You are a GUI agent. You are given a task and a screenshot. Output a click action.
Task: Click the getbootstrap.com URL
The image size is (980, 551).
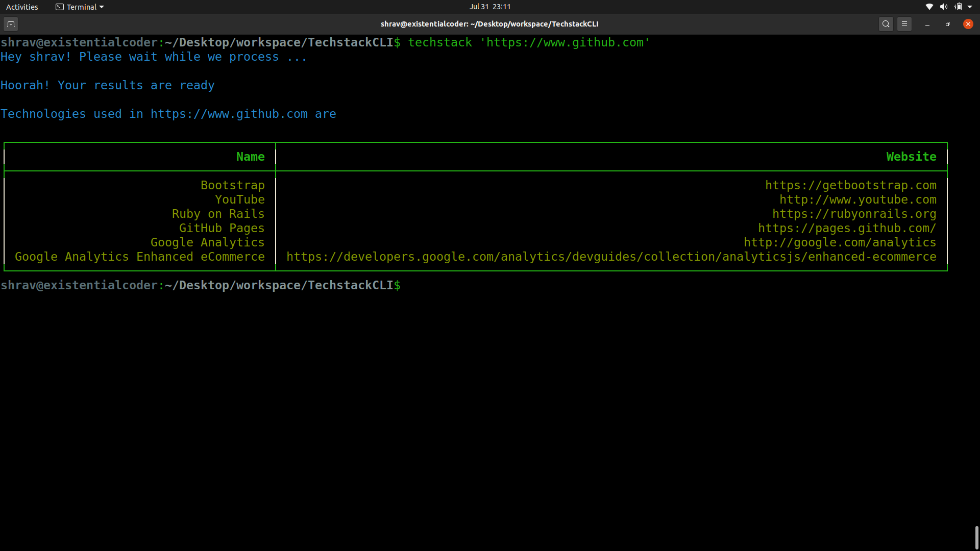(850, 185)
